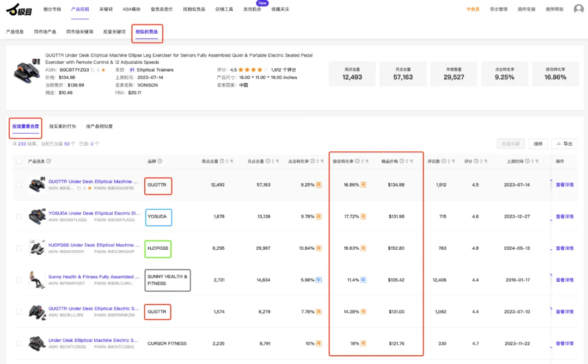Switch to the 按卖家的行为 tab
Screen dimensions: 588x364
pos(63,126)
